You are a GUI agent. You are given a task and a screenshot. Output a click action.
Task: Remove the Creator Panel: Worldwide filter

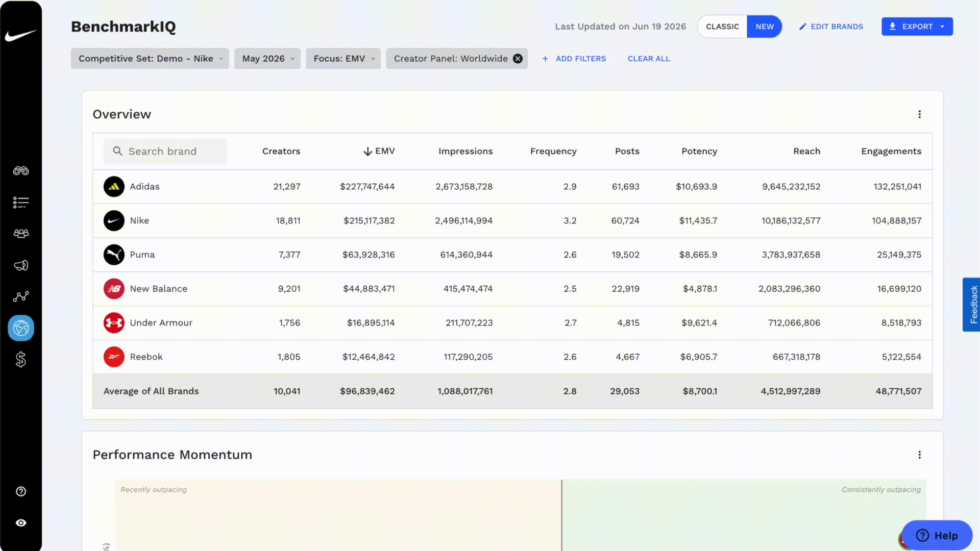(518, 59)
